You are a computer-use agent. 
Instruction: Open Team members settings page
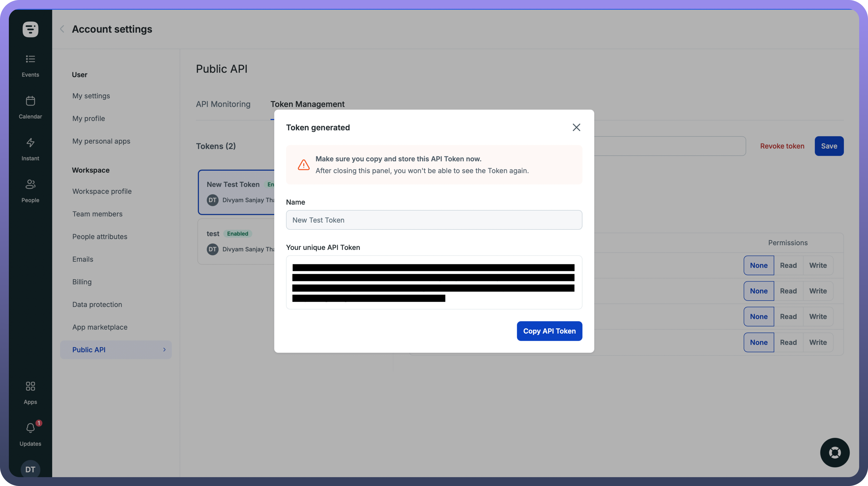pos(97,214)
